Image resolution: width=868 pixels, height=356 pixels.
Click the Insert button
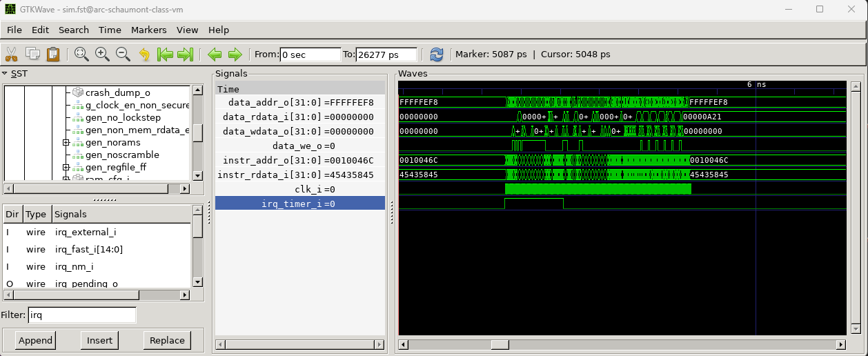tap(99, 340)
